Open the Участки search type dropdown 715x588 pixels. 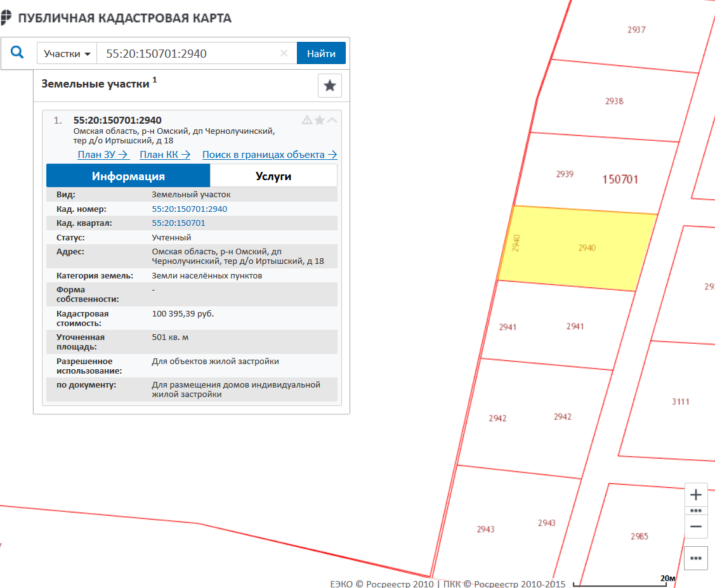click(x=67, y=53)
